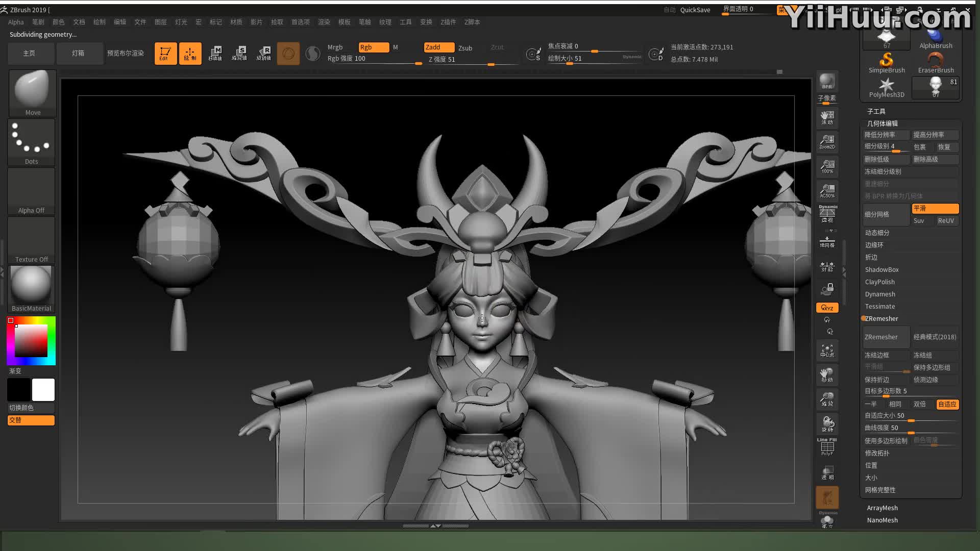The width and height of the screenshot is (980, 551).
Task: Open the Texture Off selector
Action: click(32, 240)
